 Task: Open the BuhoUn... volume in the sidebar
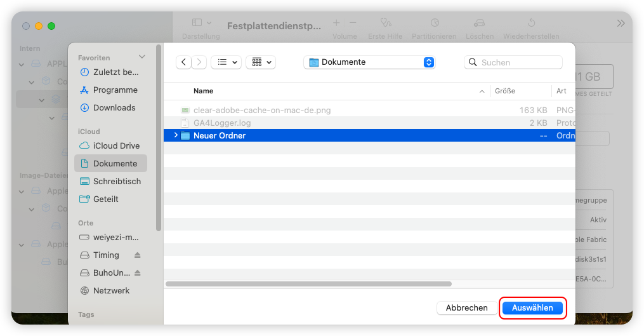pos(106,272)
